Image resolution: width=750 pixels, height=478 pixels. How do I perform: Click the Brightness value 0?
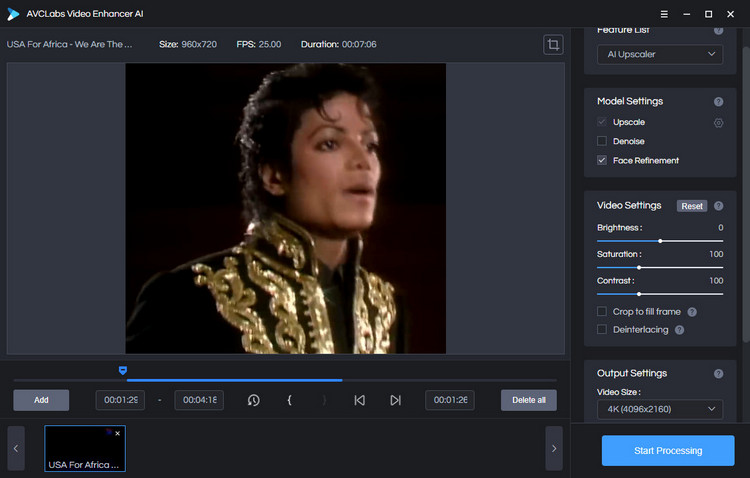pyautogui.click(x=720, y=228)
